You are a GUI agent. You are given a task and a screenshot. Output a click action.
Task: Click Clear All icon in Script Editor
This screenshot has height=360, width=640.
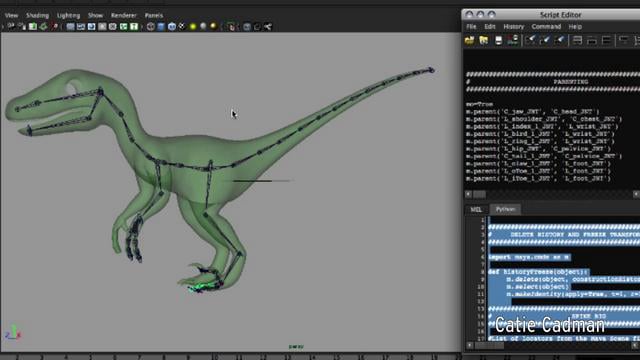[560, 40]
